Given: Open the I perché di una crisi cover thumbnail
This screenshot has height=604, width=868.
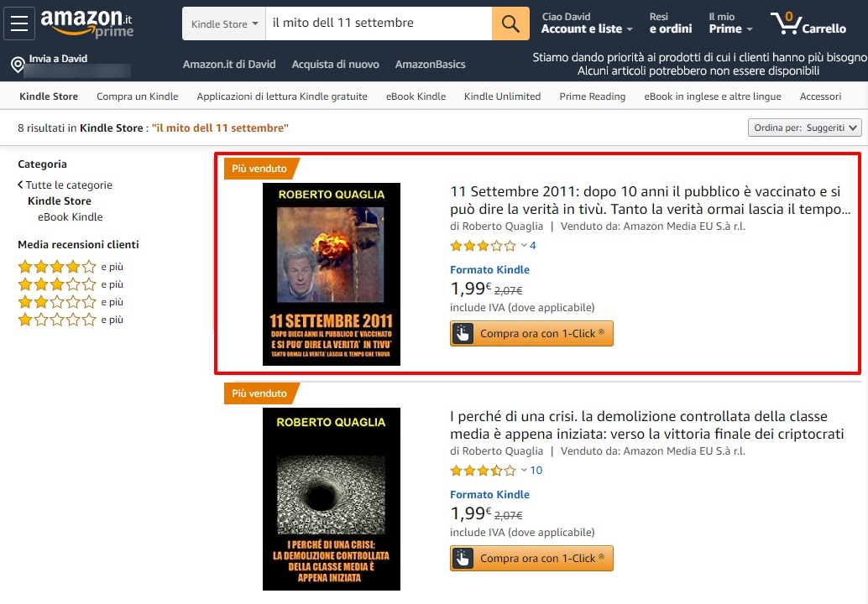Looking at the screenshot, I should point(331,499).
